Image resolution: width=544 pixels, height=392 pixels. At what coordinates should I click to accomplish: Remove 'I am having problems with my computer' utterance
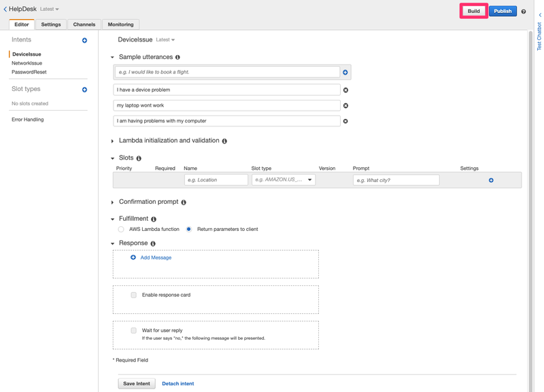(345, 122)
